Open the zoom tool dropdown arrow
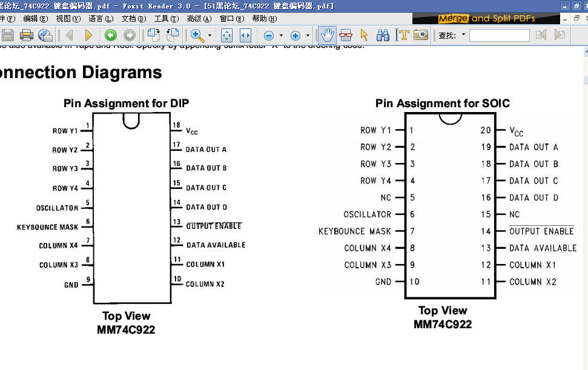The height and width of the screenshot is (370, 588). coord(210,35)
